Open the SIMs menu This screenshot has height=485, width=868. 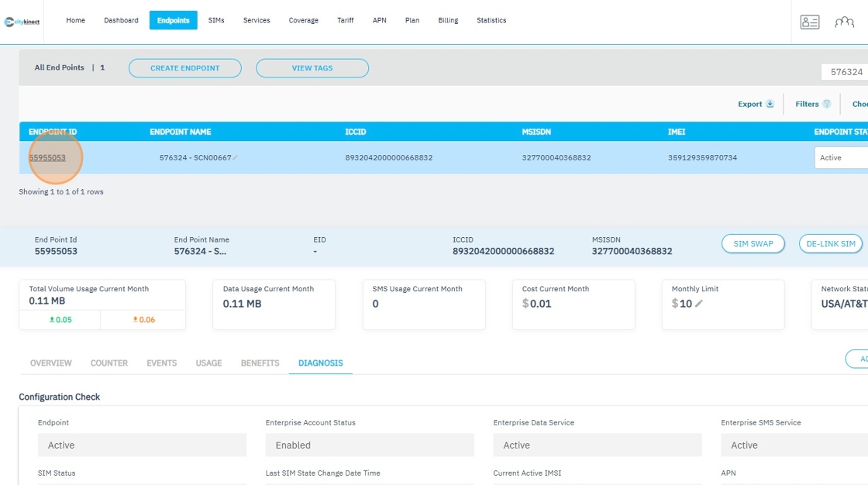pyautogui.click(x=216, y=20)
